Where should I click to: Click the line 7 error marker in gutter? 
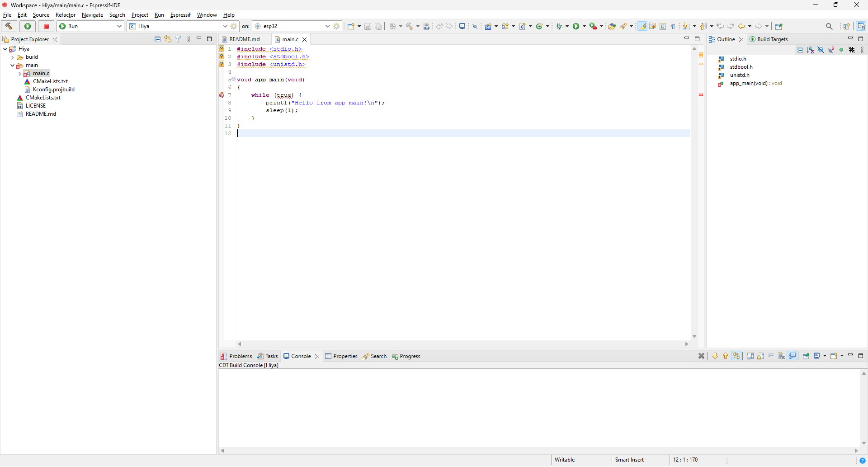[x=222, y=95]
